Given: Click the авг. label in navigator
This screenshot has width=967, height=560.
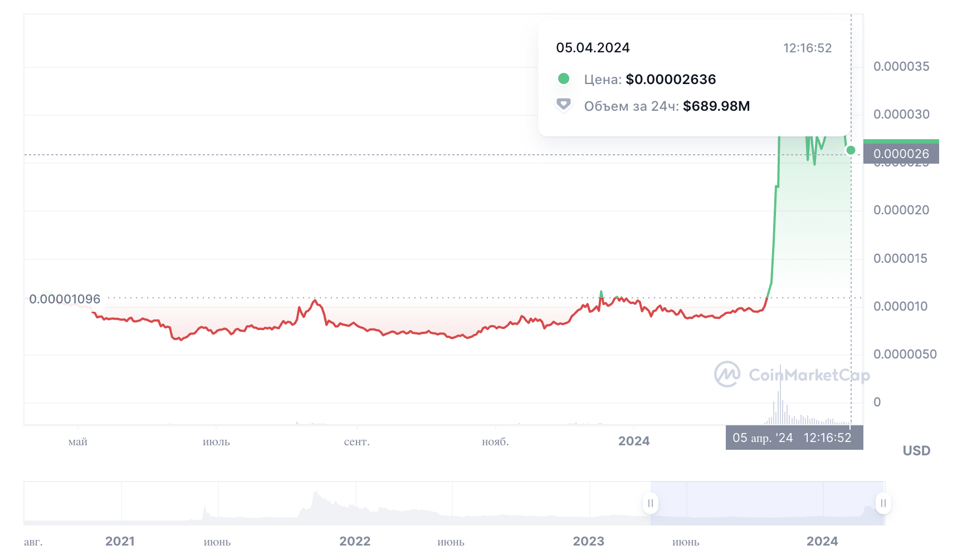Looking at the screenshot, I should pos(33,542).
